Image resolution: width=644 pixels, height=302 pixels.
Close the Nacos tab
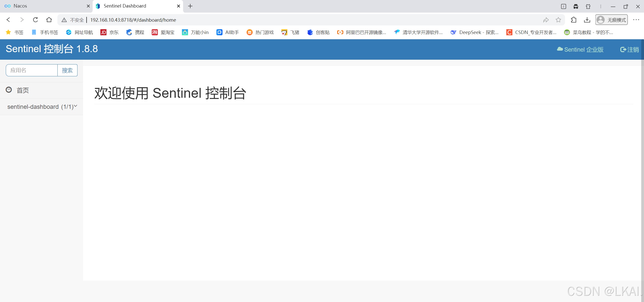[x=88, y=6]
